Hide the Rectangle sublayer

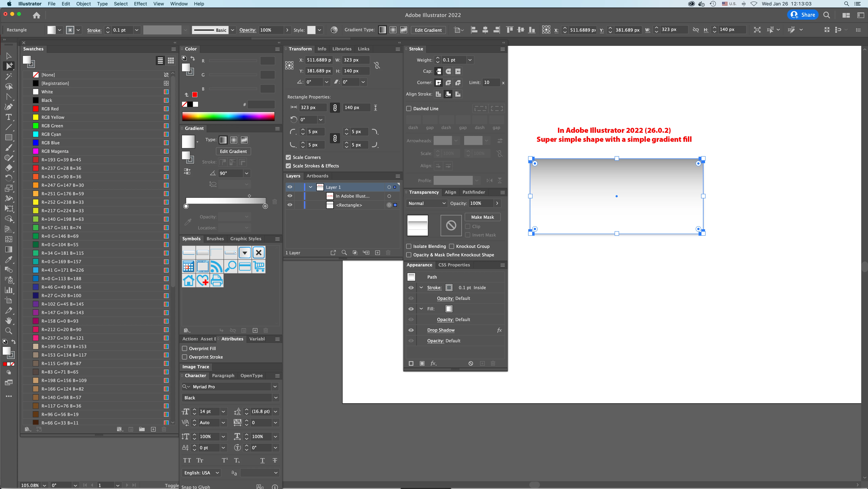pos(290,205)
